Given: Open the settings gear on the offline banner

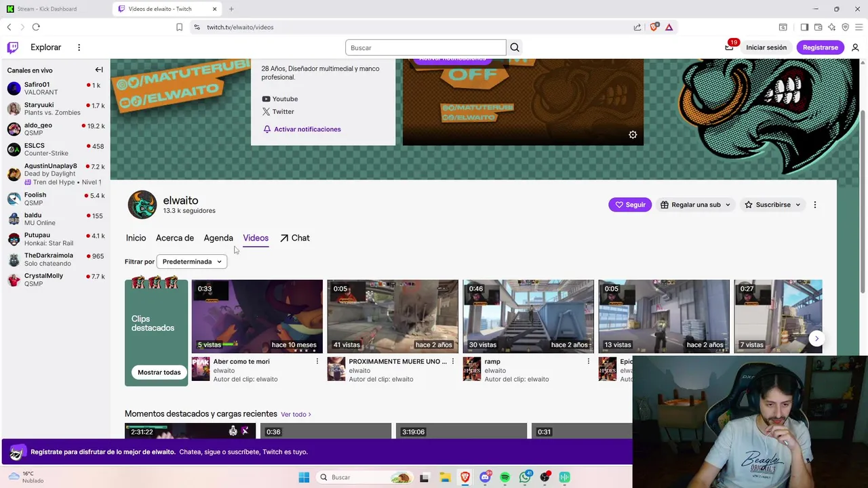Looking at the screenshot, I should [633, 135].
